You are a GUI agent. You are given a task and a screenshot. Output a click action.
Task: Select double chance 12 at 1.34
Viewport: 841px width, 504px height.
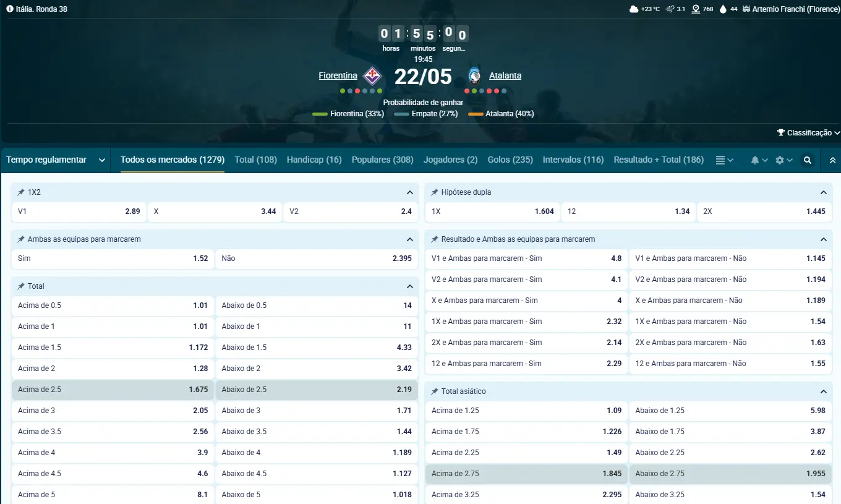pyautogui.click(x=628, y=211)
